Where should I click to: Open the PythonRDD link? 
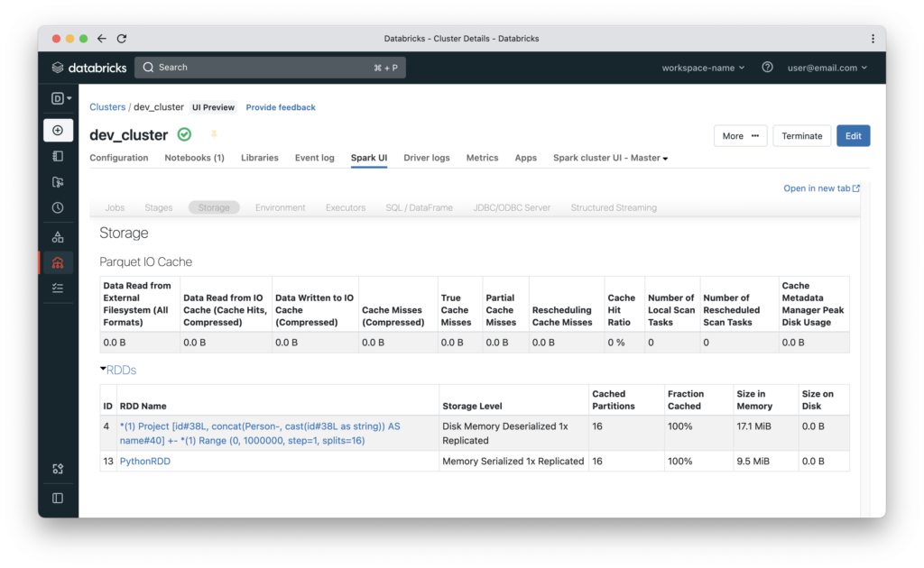tap(145, 461)
